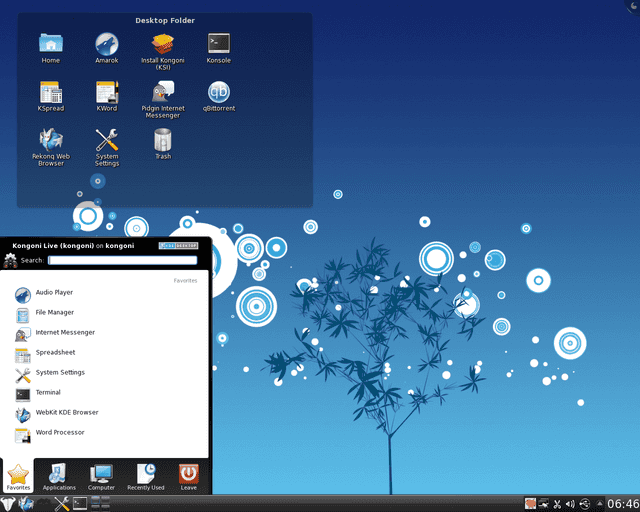Viewport: 640px width, 512px height.
Task: Open the network management tray icon
Action: click(x=543, y=504)
